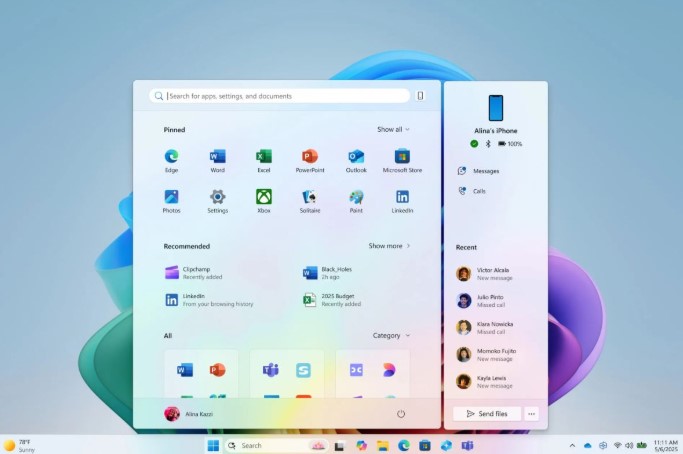This screenshot has width=683, height=454.
Task: Launch the pinned Xbox app
Action: pyautogui.click(x=264, y=201)
